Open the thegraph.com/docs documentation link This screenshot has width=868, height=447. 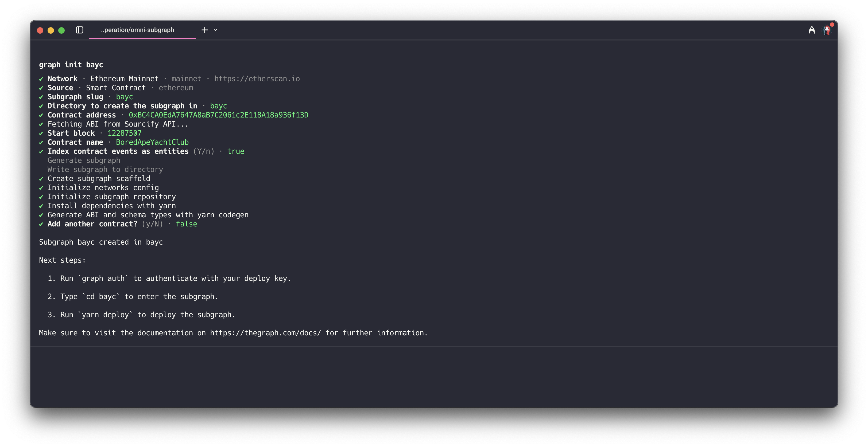click(266, 333)
